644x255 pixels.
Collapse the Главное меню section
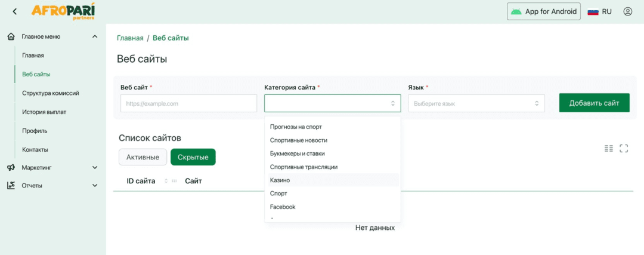pos(95,36)
